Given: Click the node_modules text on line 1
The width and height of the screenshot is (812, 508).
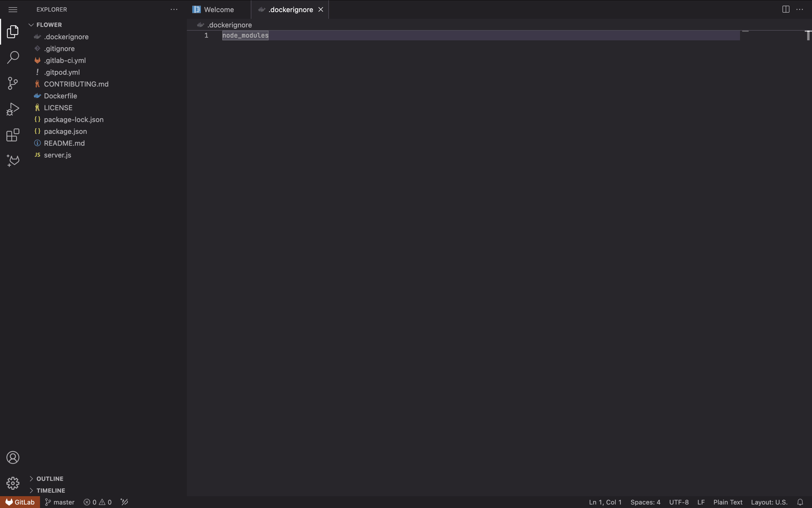Looking at the screenshot, I should (x=245, y=36).
